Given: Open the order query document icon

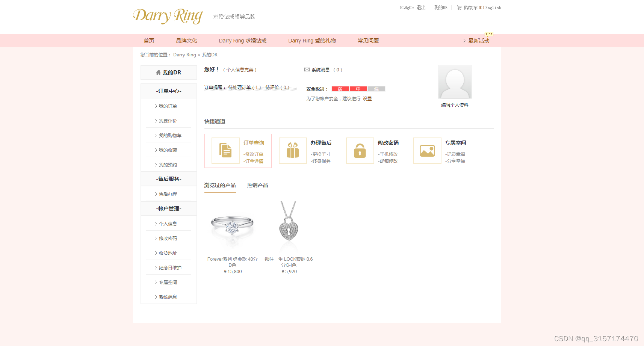Looking at the screenshot, I should pyautogui.click(x=225, y=151).
